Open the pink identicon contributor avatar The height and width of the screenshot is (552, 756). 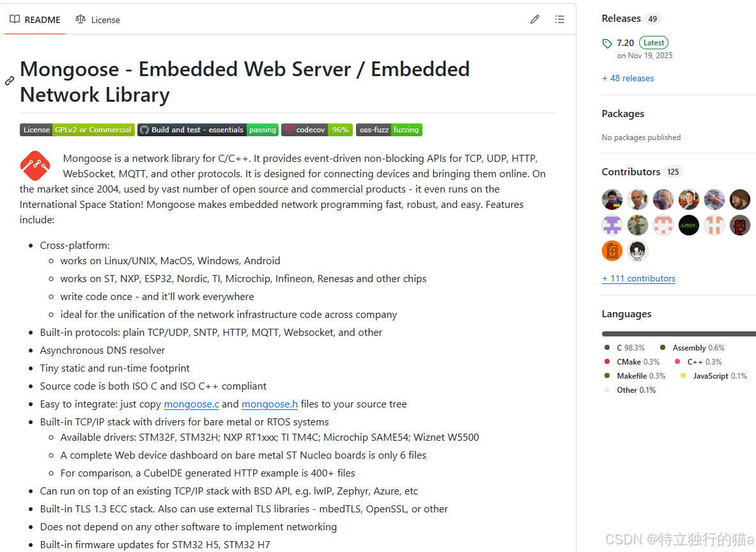[x=663, y=225]
